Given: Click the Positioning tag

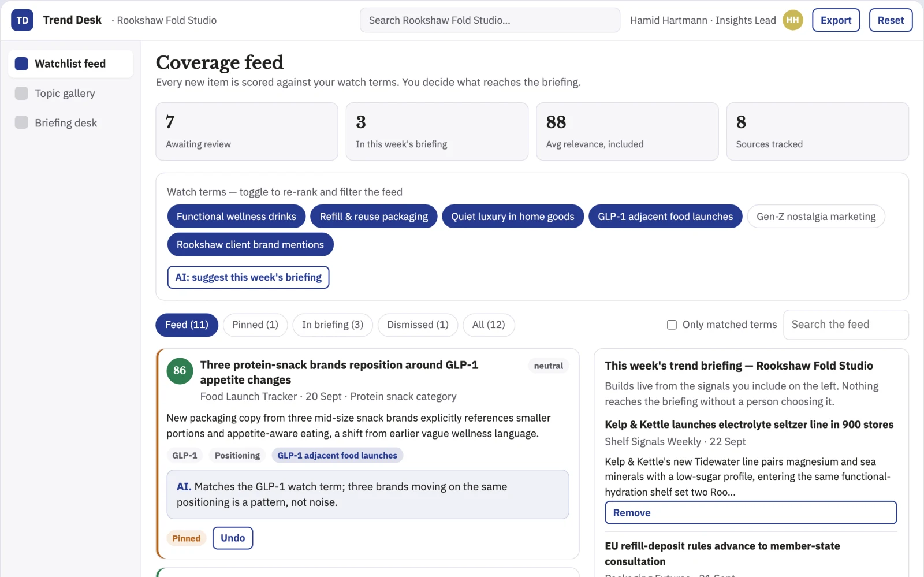Looking at the screenshot, I should 237,456.
